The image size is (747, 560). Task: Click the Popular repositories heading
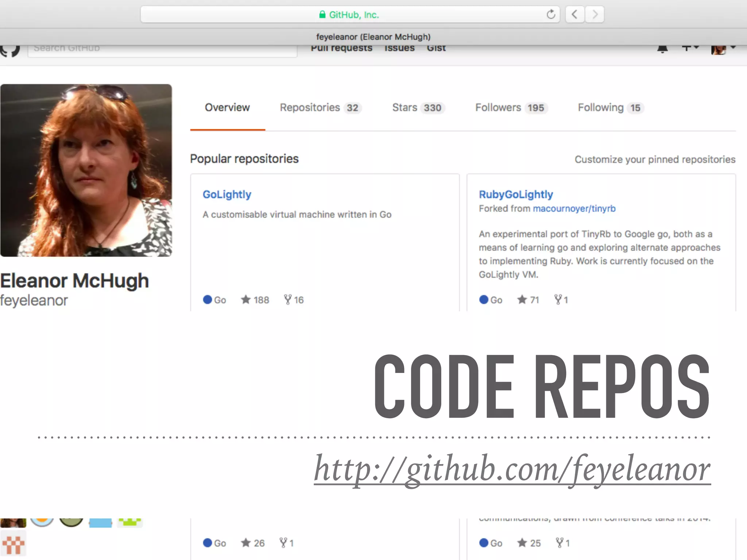(x=244, y=159)
